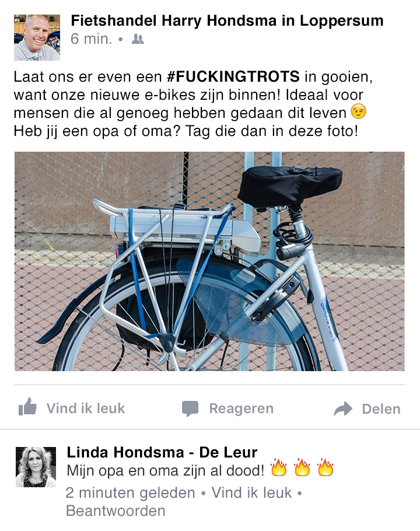This screenshot has width=420, height=531.
Task: Click the share arrow icon
Action: 343,408
